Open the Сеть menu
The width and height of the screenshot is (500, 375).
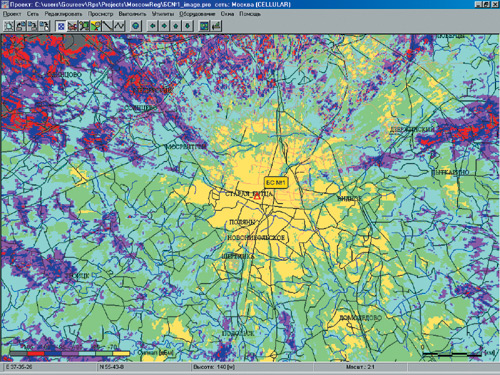click(33, 14)
